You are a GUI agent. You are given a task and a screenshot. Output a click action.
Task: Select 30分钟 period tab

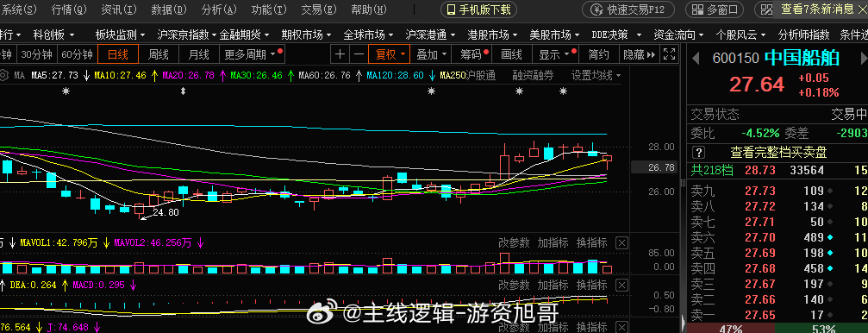[x=36, y=55]
